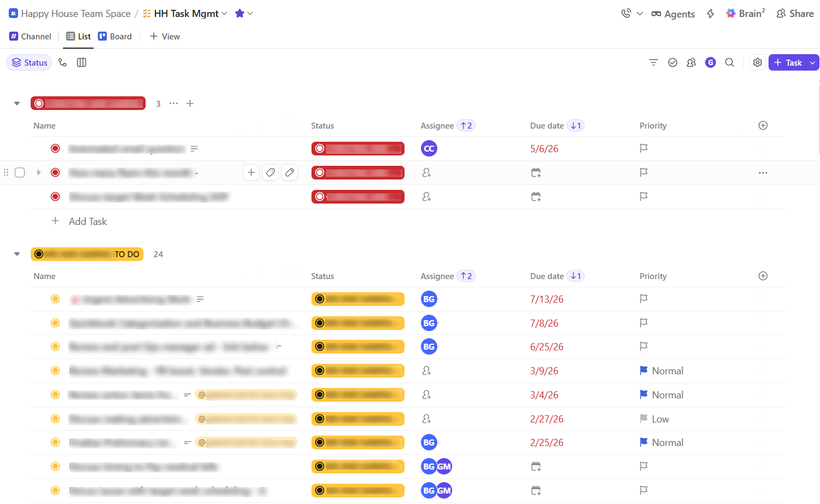The width and height of the screenshot is (820, 504).
Task: Open the search magnifier in the toolbar
Action: point(729,62)
